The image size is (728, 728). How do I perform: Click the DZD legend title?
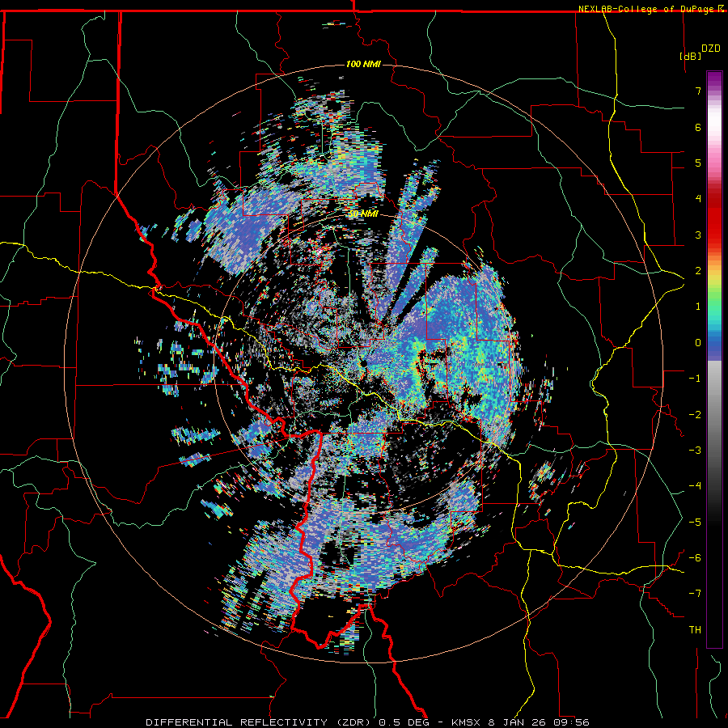(x=711, y=49)
